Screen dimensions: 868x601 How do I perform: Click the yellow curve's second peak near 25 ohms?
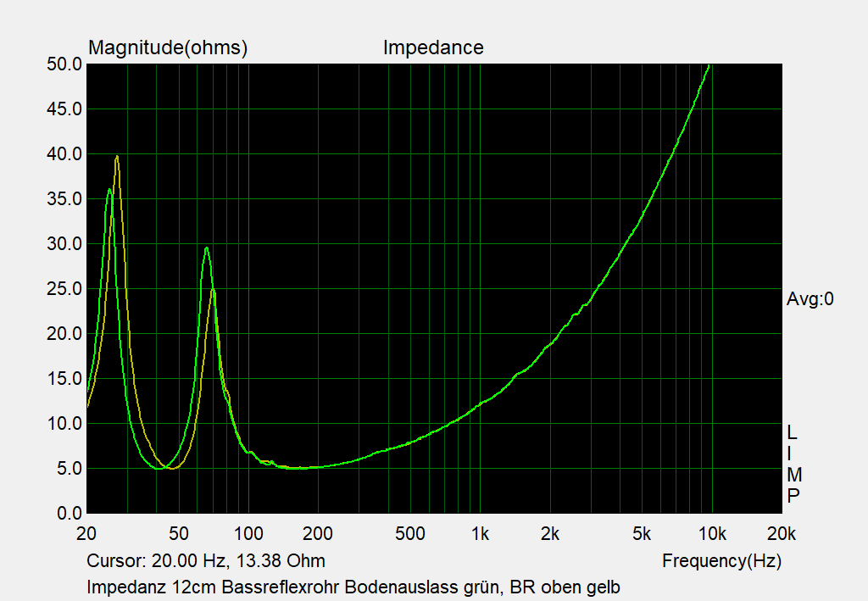(x=214, y=291)
